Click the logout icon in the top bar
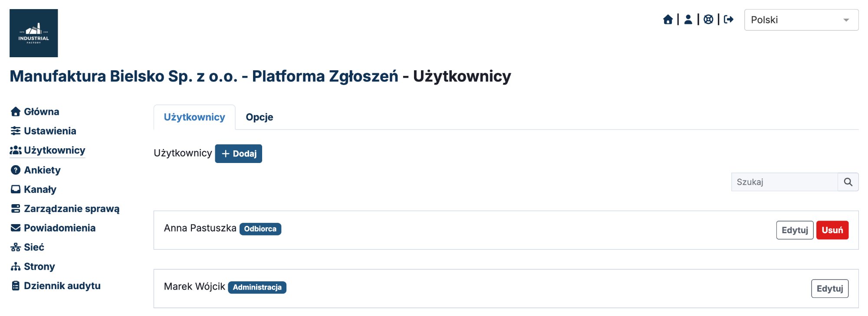 coord(729,19)
